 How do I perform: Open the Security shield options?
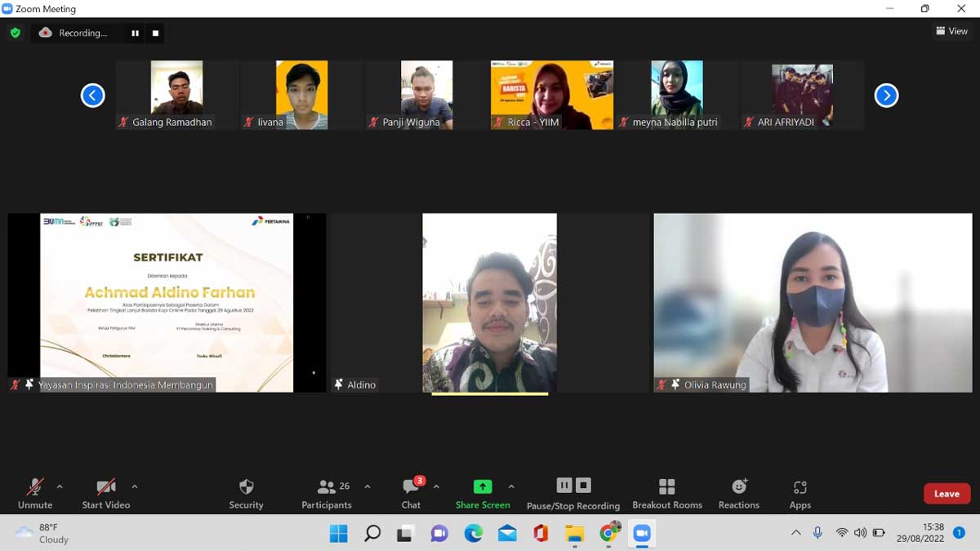(246, 493)
